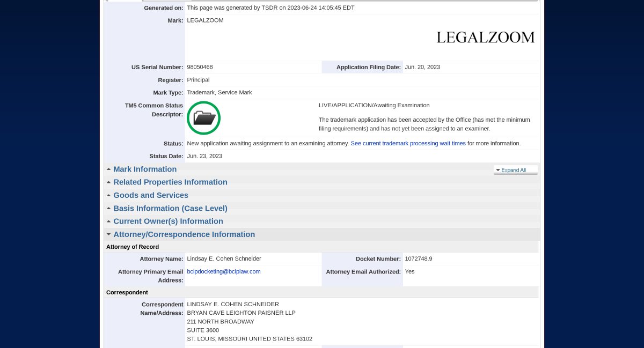This screenshot has width=644, height=348.
Task: Select the status date Jun. 23, 2023
Action: (204, 156)
